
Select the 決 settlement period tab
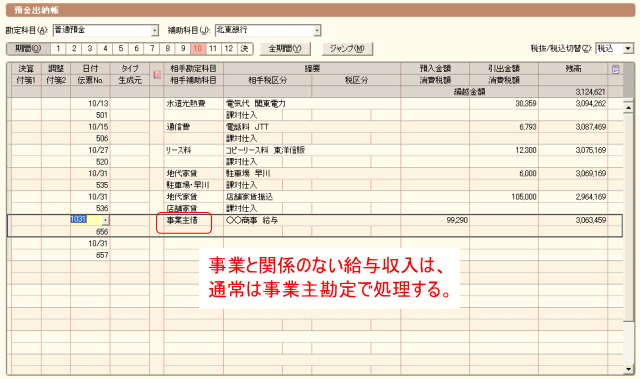coord(244,49)
